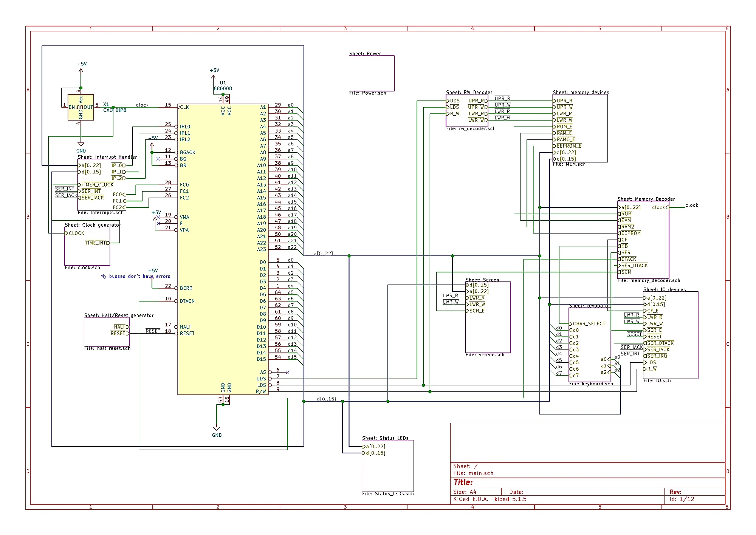This screenshot has width=756, height=535.
Task: Click the GND symbol below the oscillator
Action: pyautogui.click(x=81, y=145)
